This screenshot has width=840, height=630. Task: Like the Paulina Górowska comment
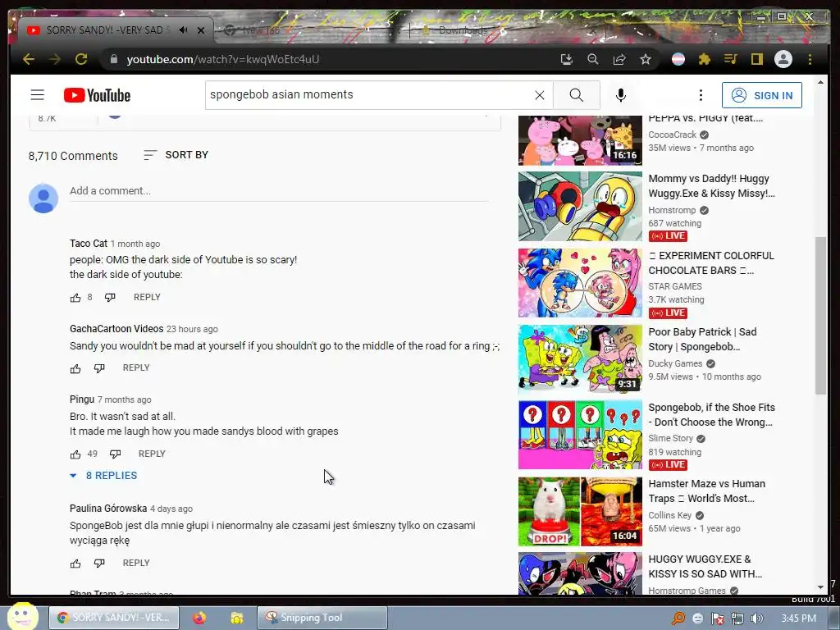(x=75, y=564)
